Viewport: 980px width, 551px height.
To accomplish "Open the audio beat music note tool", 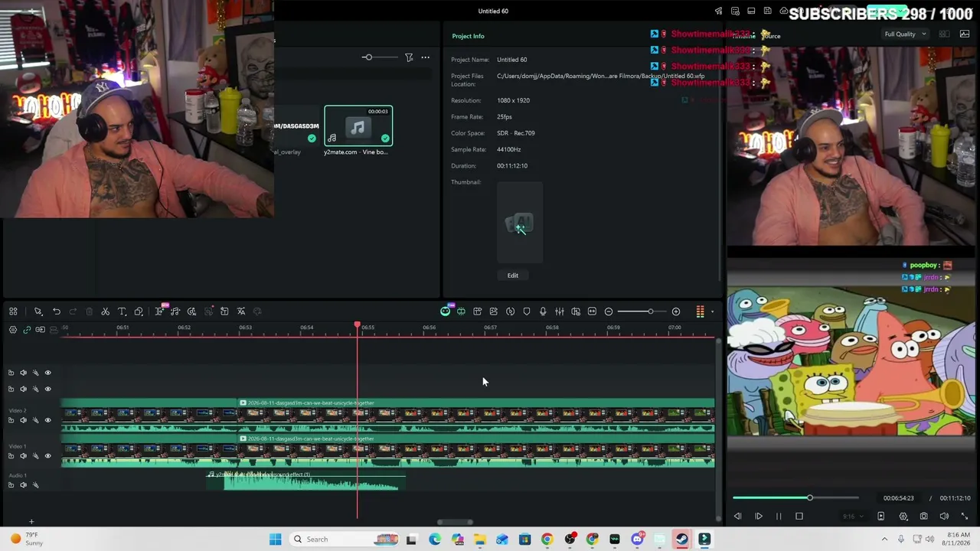I will 175,311.
